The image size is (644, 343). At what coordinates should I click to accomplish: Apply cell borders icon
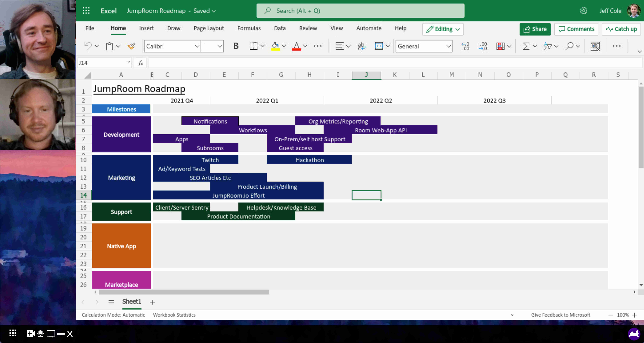coord(253,46)
